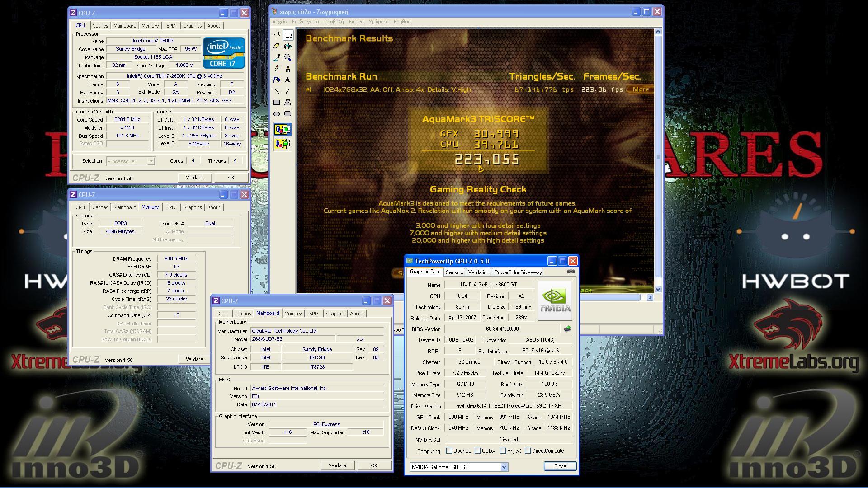Choose the Polygon shape tool
This screenshot has height=488, width=868.
(x=288, y=103)
